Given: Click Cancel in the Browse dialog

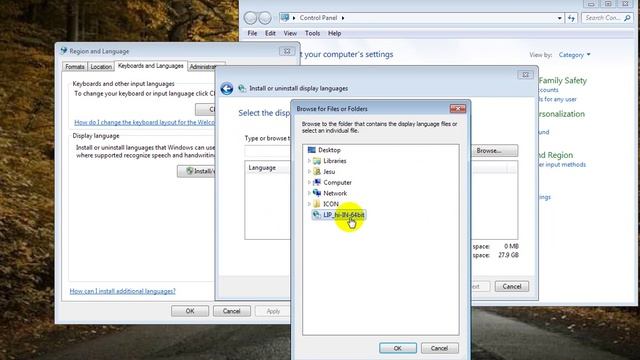Looking at the screenshot, I should [440, 348].
